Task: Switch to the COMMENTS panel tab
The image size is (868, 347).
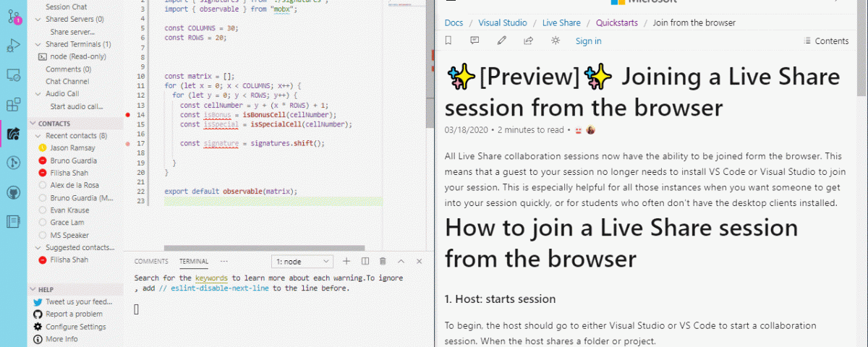Action: click(151, 262)
